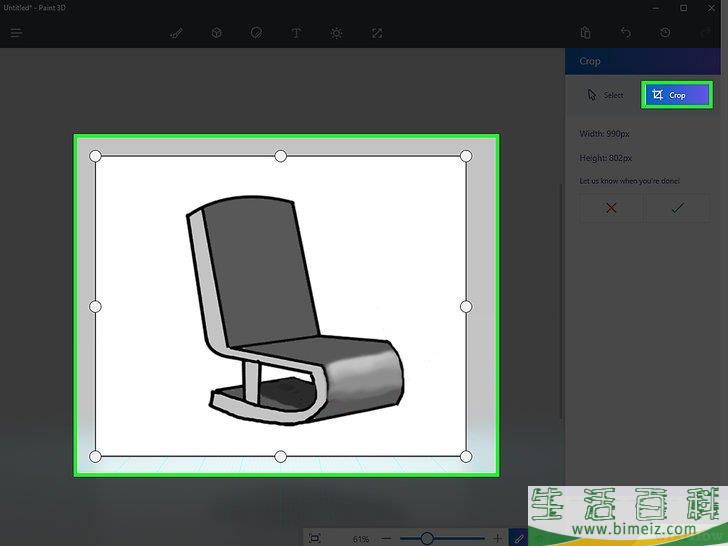Open the 3D shapes tool
Image resolution: width=728 pixels, height=546 pixels.
point(216,33)
